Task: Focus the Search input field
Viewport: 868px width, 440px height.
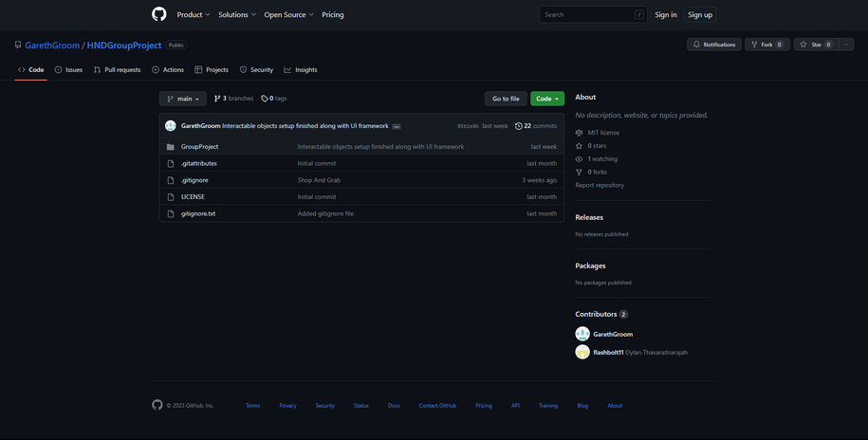Action: [593, 14]
